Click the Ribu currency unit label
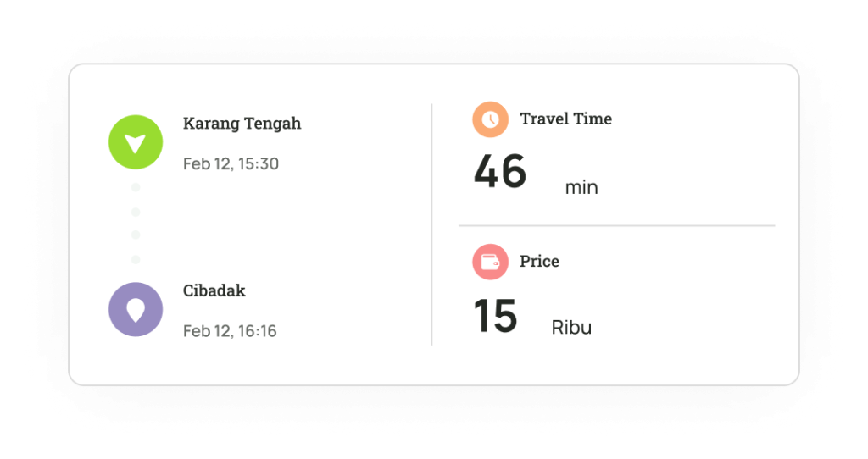The image size is (868, 459). tap(571, 328)
